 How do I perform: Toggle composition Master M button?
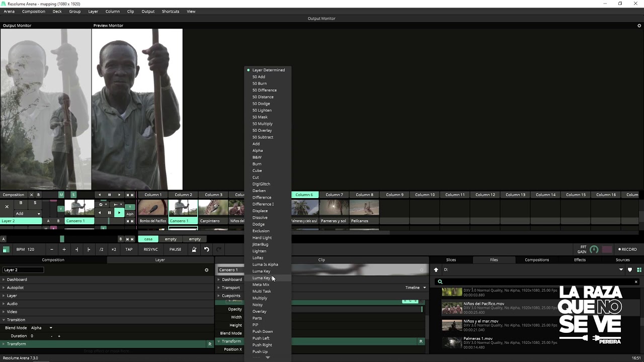coord(61,195)
